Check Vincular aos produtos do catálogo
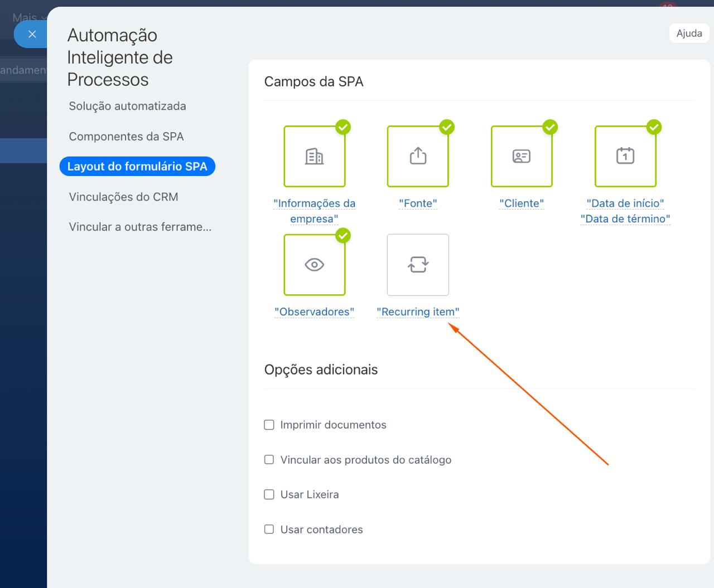The image size is (714, 588). (x=269, y=460)
